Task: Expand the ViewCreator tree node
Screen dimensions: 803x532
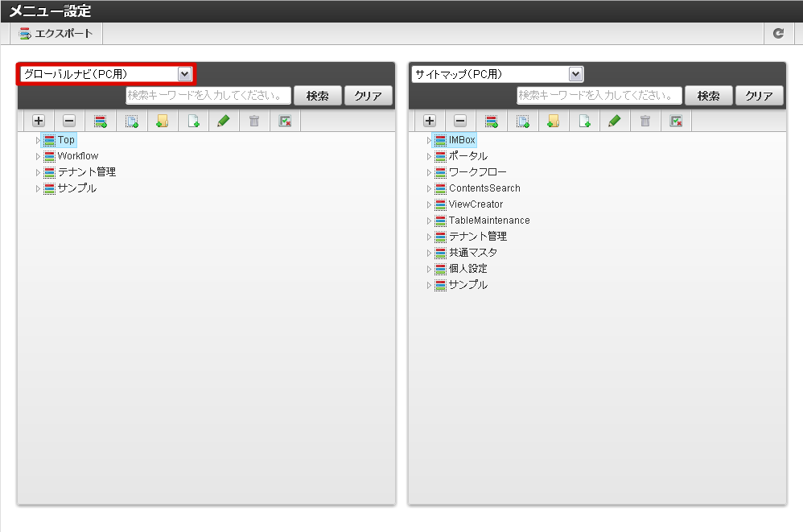Action: point(429,204)
